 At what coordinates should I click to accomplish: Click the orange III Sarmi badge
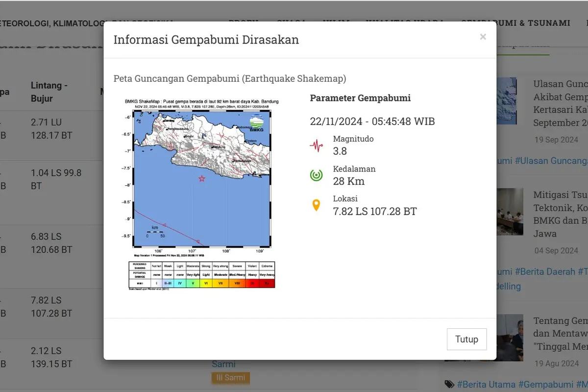pos(231,378)
